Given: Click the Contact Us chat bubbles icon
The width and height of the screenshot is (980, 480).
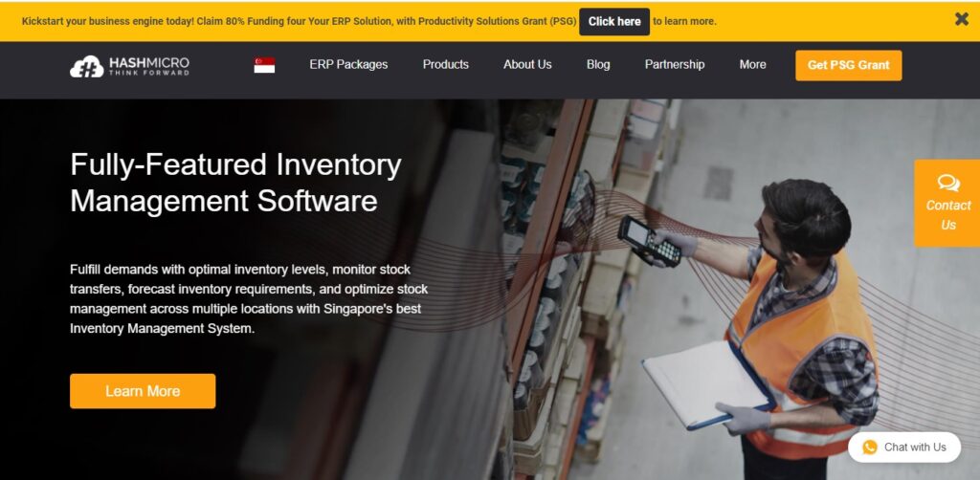Looking at the screenshot, I should [948, 183].
